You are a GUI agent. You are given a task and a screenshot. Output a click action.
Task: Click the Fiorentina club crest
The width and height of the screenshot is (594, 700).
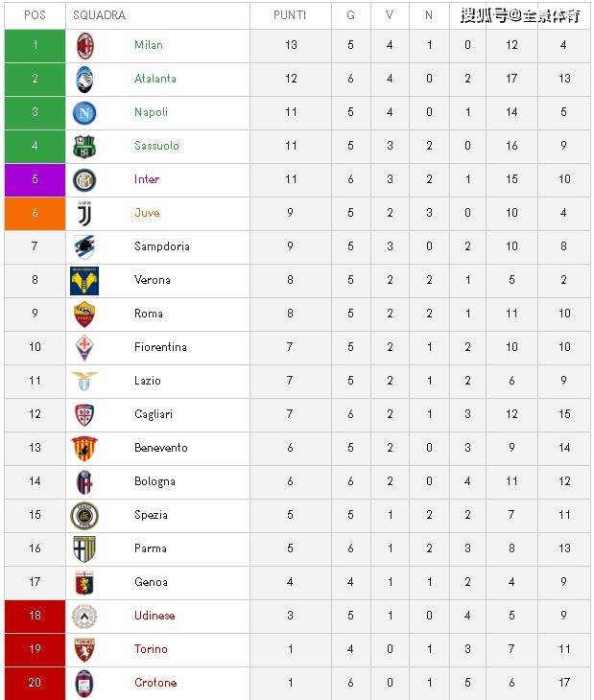[x=84, y=347]
